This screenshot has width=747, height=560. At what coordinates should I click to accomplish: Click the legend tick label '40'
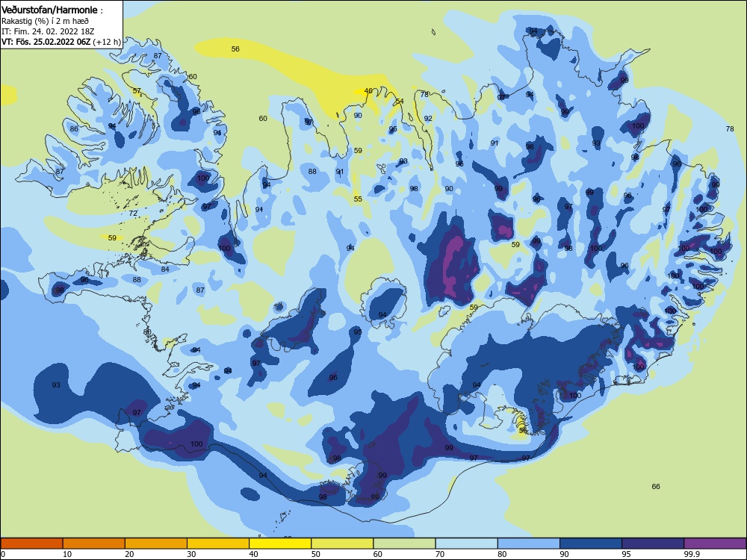253,554
